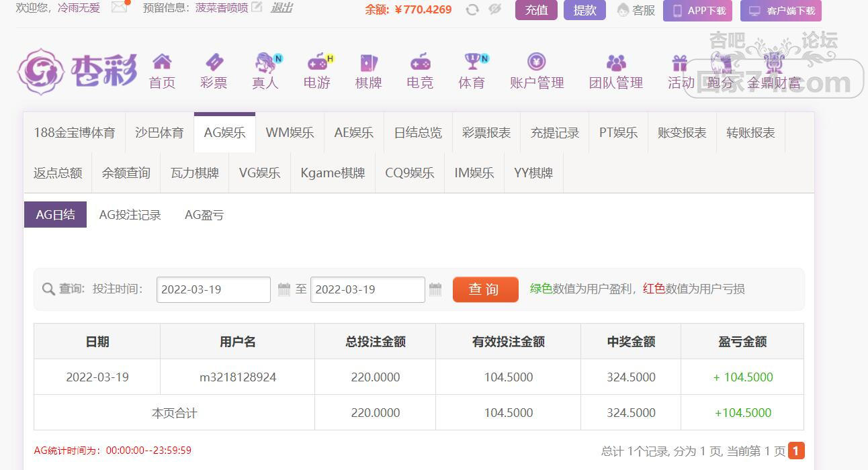Viewport: 868px width, 470px height.
Task: Edit reserved info pencil icon
Action: pos(257,8)
